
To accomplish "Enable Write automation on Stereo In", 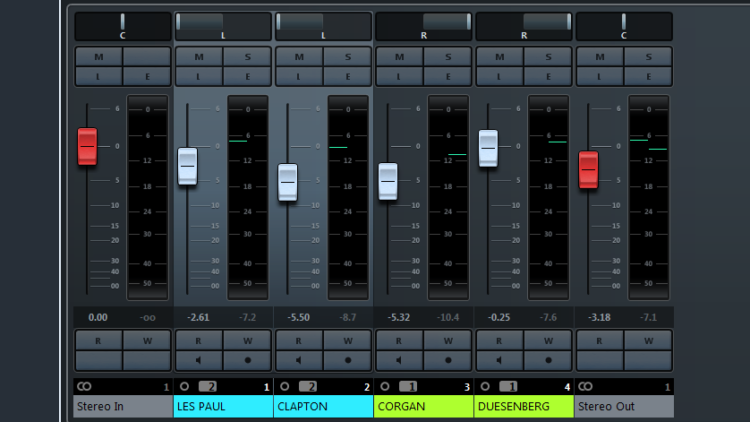I will pyautogui.click(x=147, y=341).
